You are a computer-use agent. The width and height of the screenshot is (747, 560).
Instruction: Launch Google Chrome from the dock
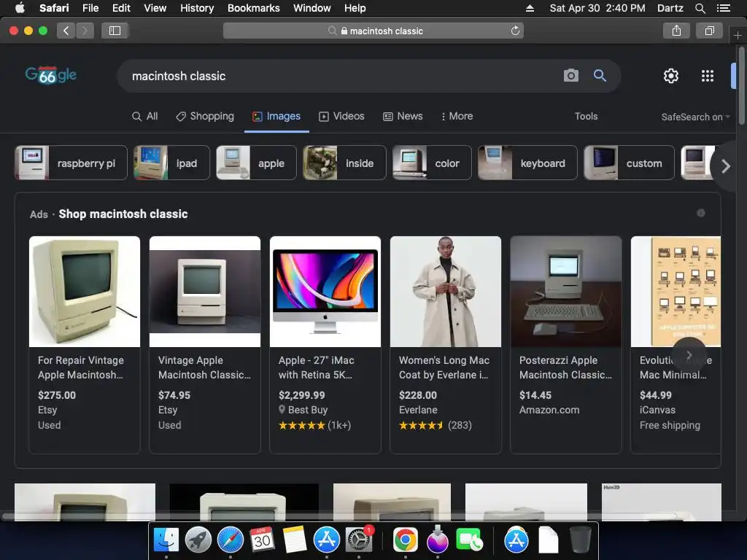[406, 540]
